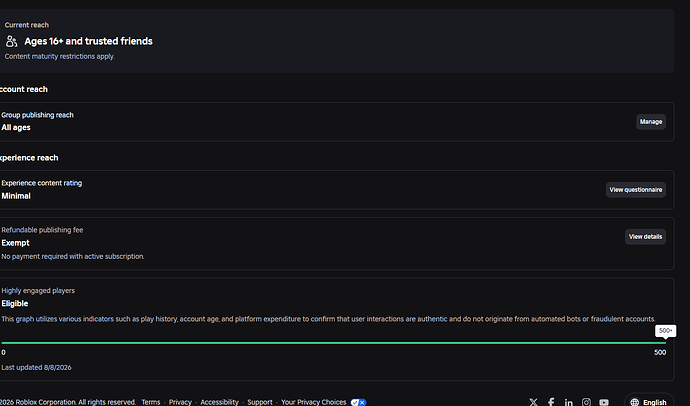The height and width of the screenshot is (406, 690).
Task: View details of refundable publishing fee
Action: pos(645,237)
